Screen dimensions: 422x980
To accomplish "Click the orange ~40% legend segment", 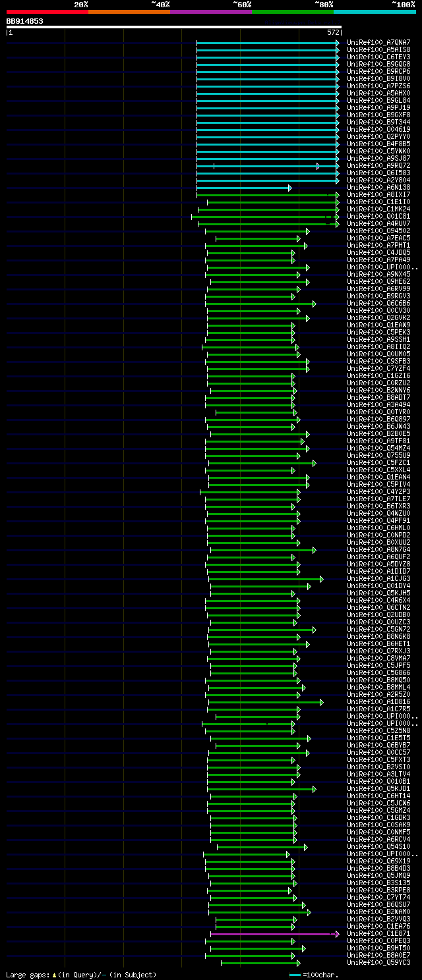I will [129, 11].
